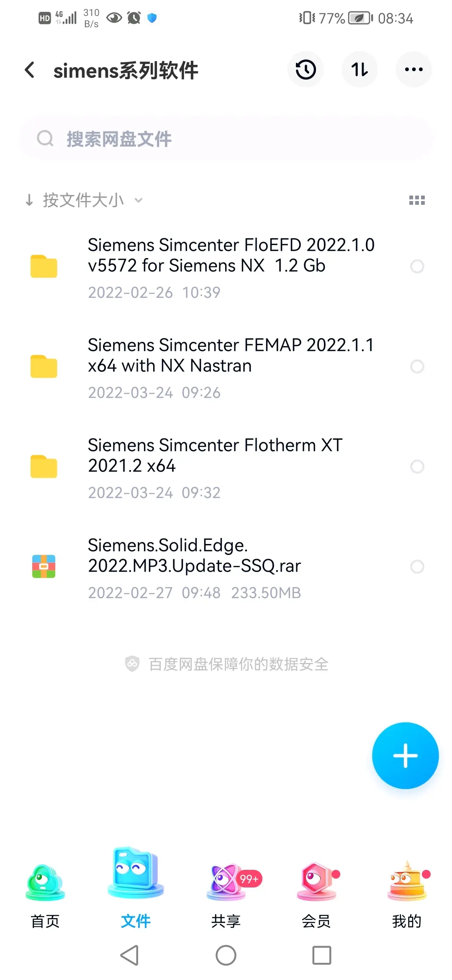
Task: Open the transfer list arrows icon
Action: pos(360,70)
